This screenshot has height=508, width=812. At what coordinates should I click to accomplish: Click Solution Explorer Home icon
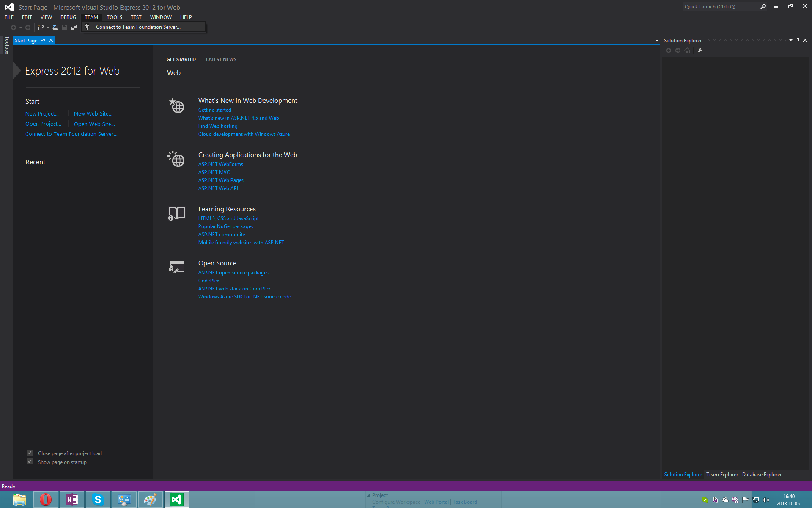tap(687, 50)
